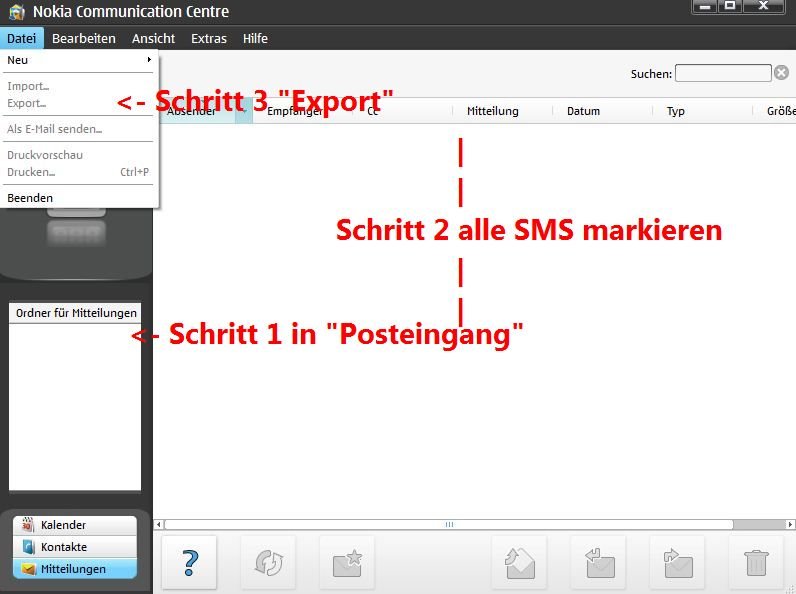Choose Beenden to quit the app

point(79,198)
